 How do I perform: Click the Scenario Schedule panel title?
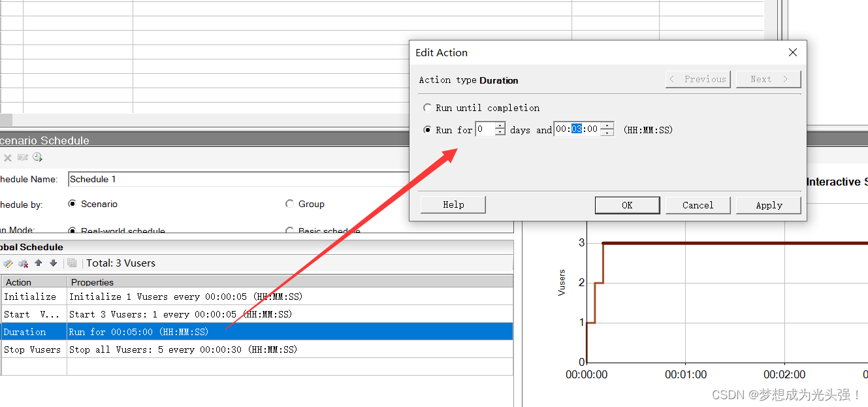click(43, 140)
